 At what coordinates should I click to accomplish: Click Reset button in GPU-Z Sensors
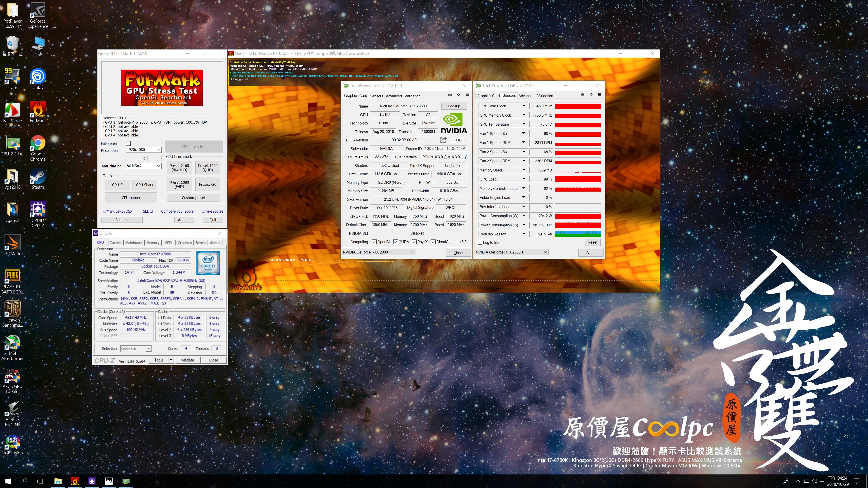point(592,242)
